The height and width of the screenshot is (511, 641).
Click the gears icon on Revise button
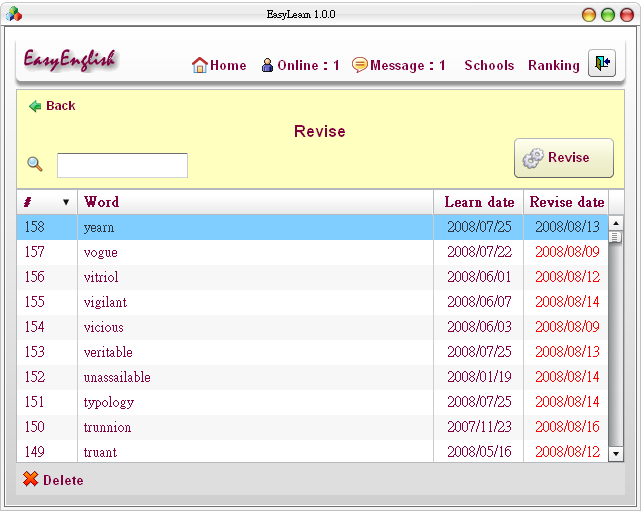point(533,158)
